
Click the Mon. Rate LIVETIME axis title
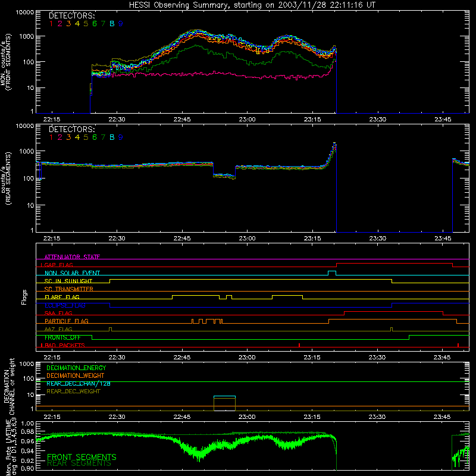[11, 447]
